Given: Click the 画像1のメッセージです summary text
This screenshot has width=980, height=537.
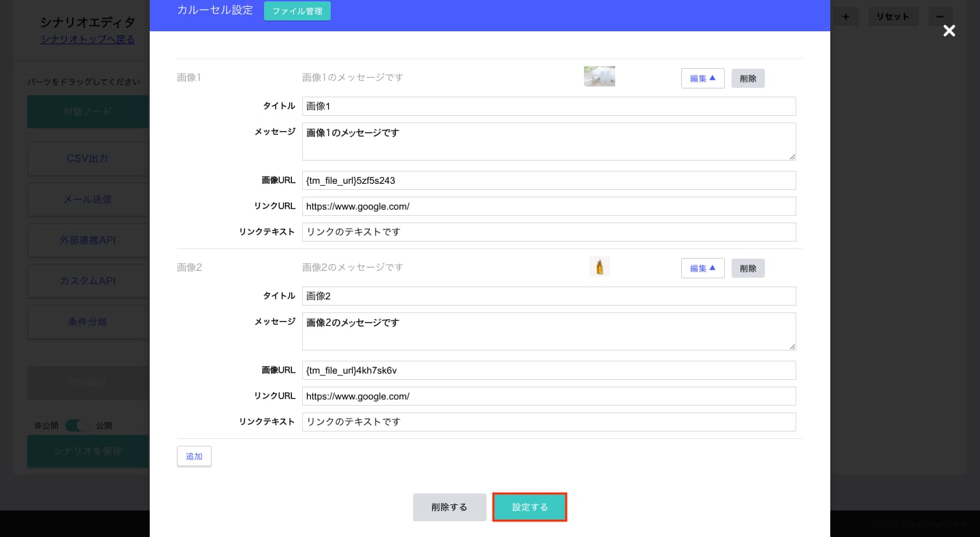Looking at the screenshot, I should 353,78.
